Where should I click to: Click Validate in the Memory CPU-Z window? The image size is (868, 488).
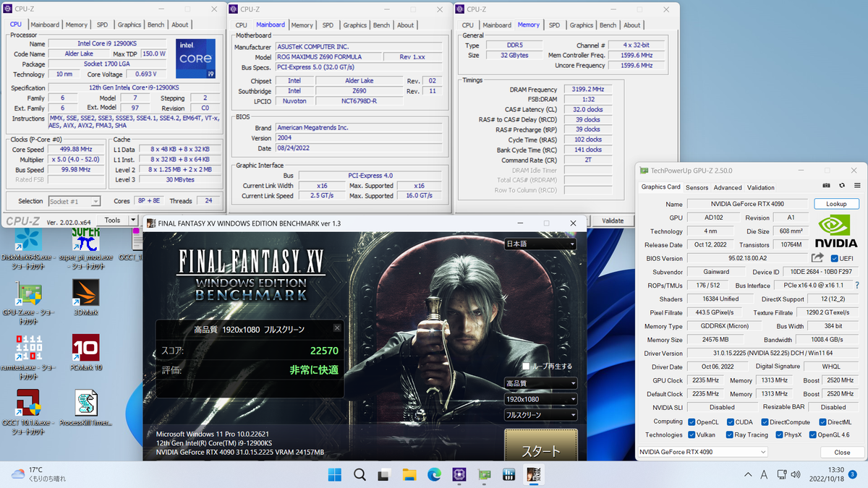click(613, 221)
